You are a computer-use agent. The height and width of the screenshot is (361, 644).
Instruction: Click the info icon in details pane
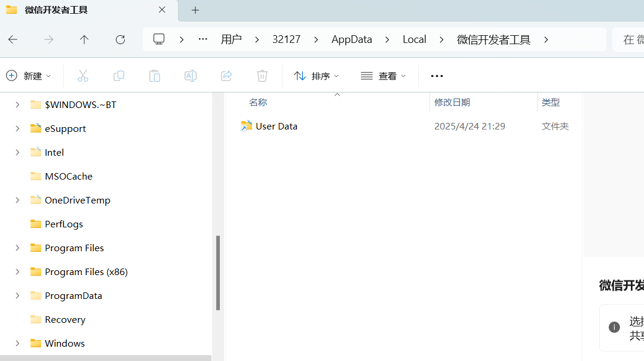pyautogui.click(x=614, y=327)
